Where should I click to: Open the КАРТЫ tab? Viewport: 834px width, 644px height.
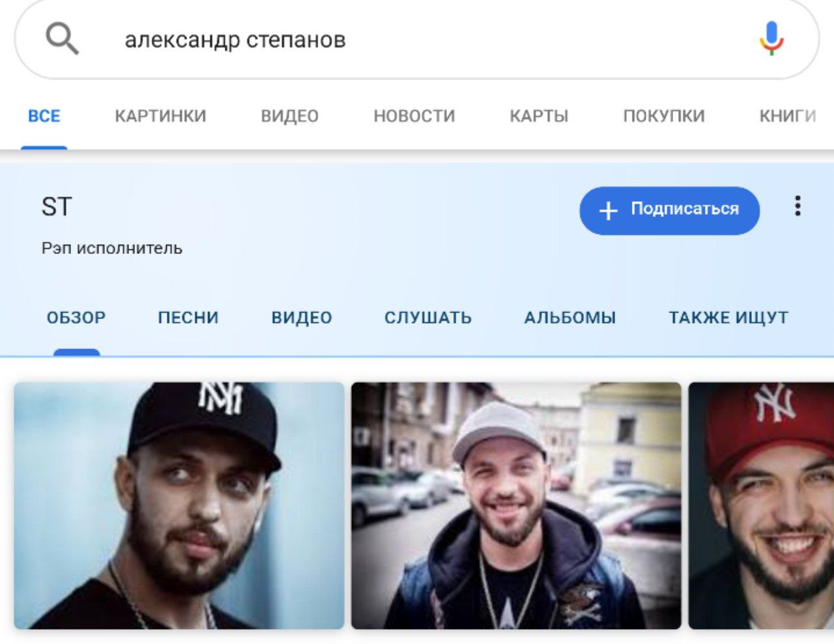pos(539,116)
